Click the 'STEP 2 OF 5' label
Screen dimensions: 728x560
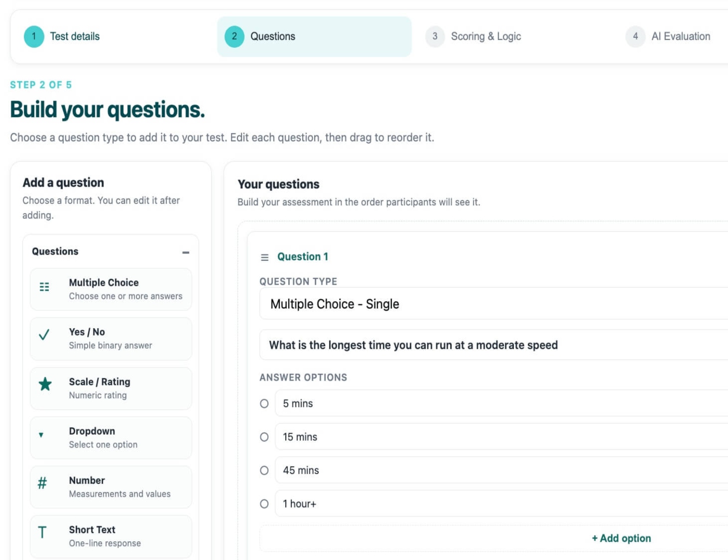click(x=41, y=85)
